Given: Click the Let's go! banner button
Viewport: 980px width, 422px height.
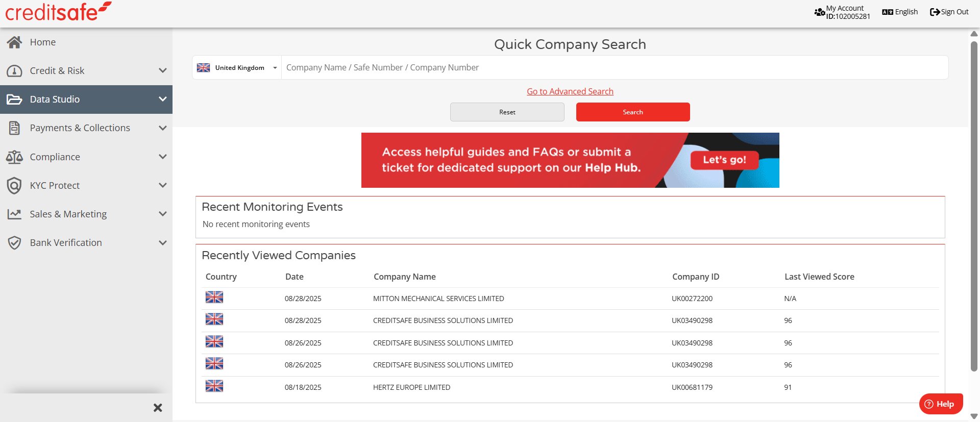Looking at the screenshot, I should 724,160.
